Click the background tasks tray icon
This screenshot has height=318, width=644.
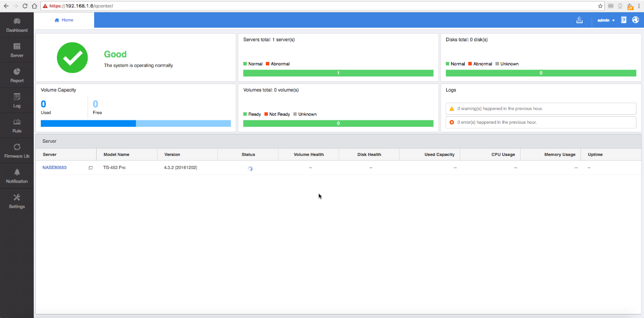click(x=580, y=20)
